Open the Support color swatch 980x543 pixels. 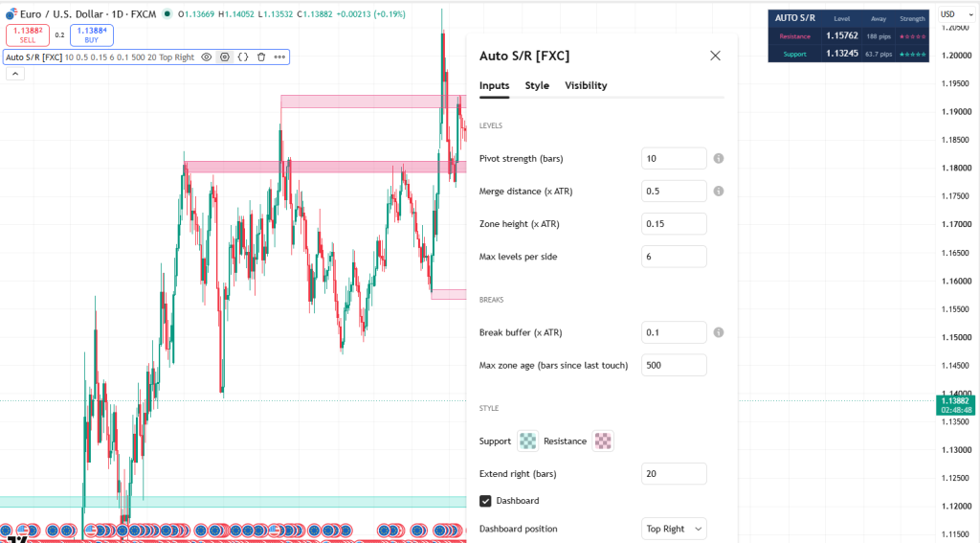point(527,441)
